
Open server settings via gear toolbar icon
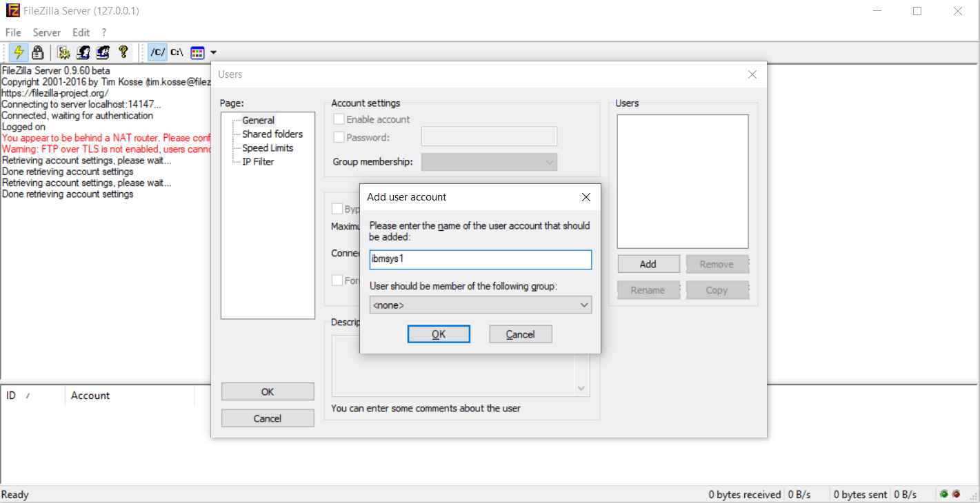tap(63, 52)
